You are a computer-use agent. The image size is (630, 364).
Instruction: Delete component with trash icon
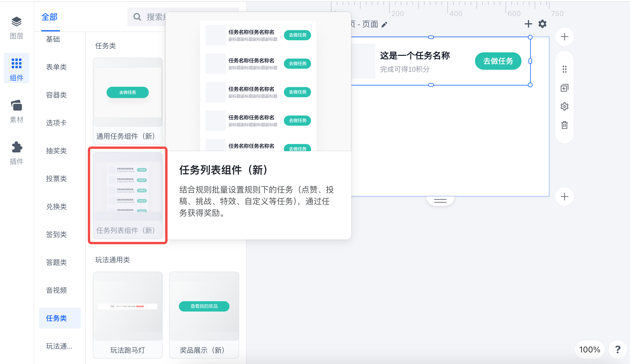[564, 125]
